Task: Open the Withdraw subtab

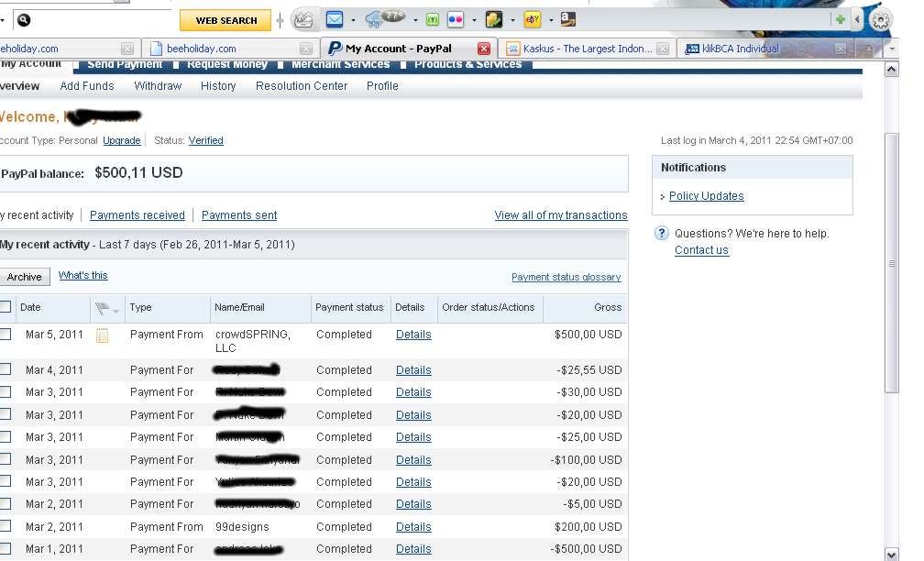Action: [x=158, y=86]
